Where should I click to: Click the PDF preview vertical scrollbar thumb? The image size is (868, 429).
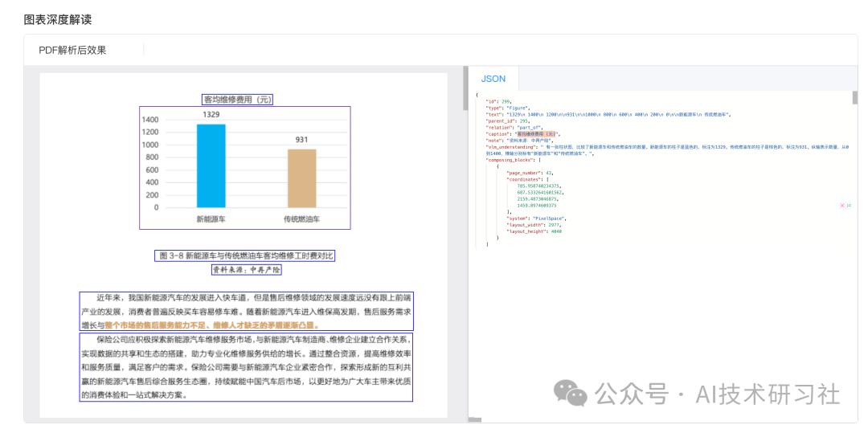465,88
